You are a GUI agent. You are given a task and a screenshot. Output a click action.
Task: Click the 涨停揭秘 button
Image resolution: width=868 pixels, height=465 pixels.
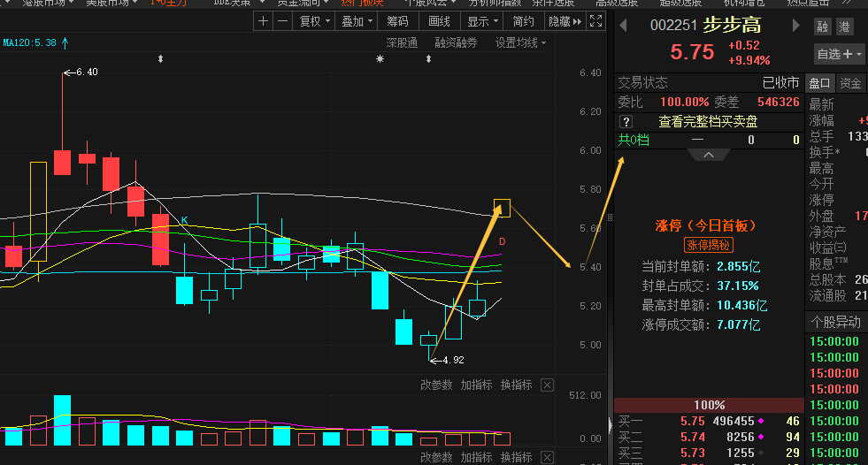tap(709, 245)
